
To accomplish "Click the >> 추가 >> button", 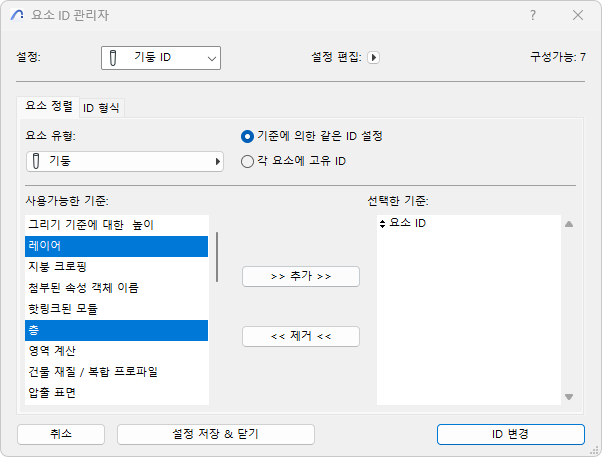I will coord(301,276).
